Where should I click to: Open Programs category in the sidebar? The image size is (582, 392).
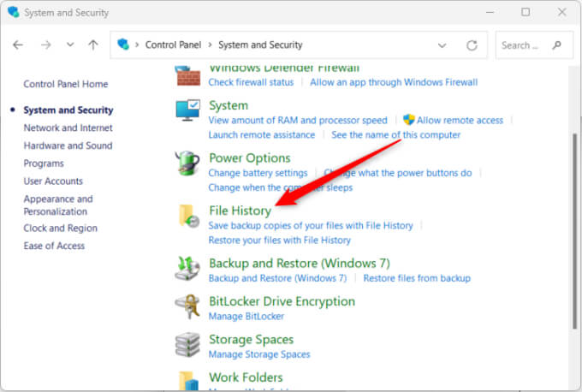(x=44, y=163)
